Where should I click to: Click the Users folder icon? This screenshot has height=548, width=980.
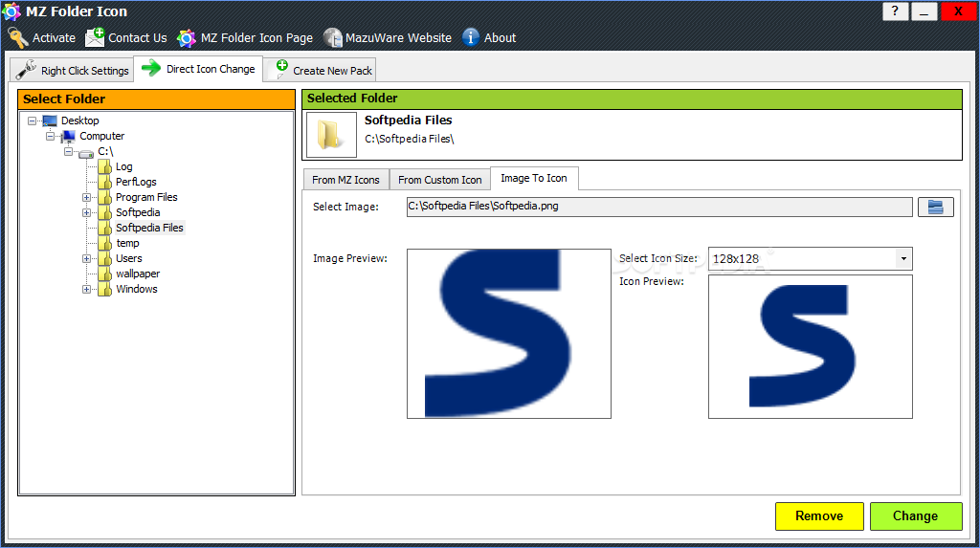pyautogui.click(x=105, y=258)
